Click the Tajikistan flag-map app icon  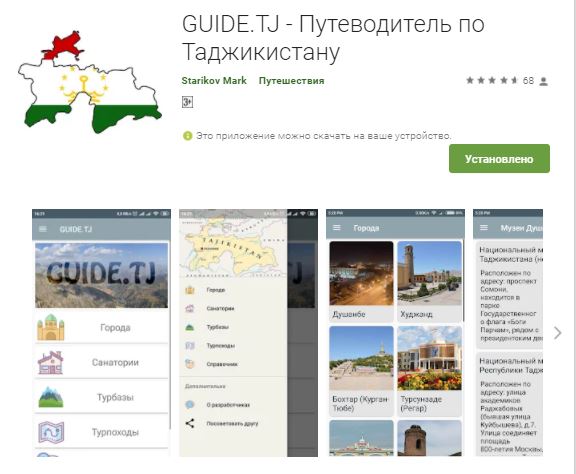pos(89,82)
